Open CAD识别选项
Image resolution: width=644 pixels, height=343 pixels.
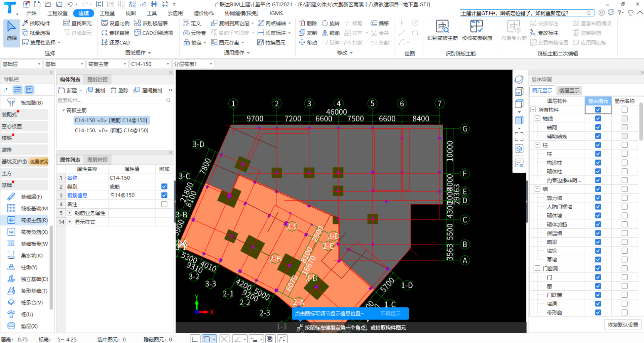154,33
